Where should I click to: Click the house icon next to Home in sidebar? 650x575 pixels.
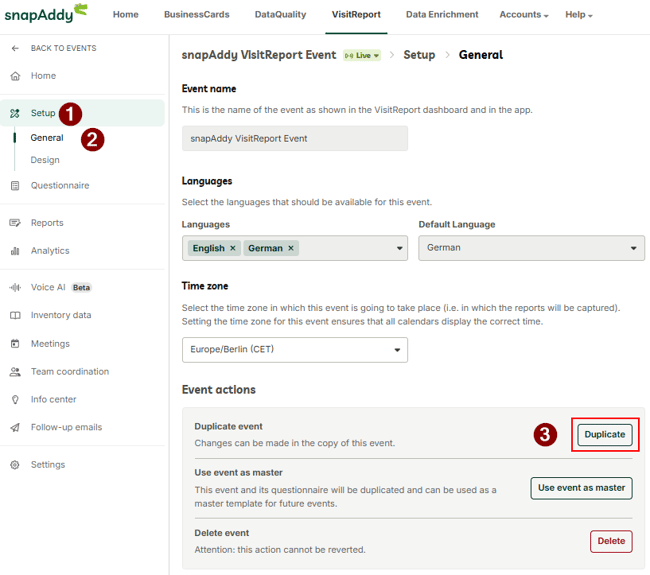pyautogui.click(x=15, y=76)
